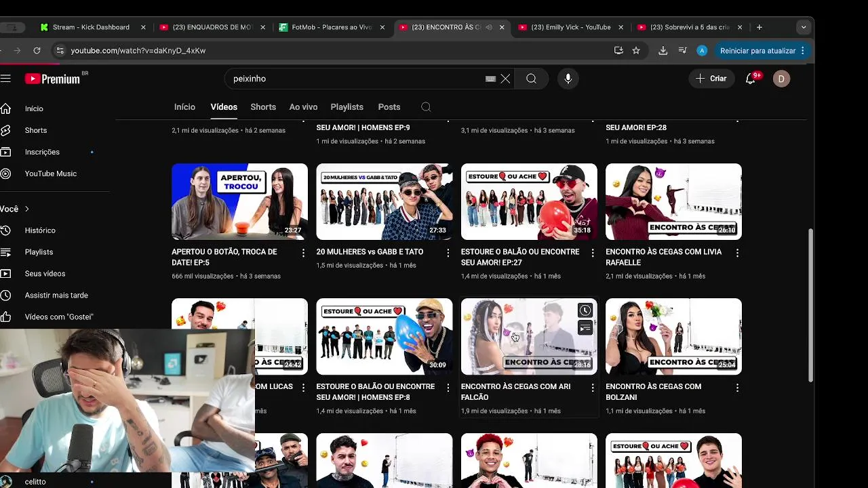
Task: Click the peixinho search input field
Action: 356,79
